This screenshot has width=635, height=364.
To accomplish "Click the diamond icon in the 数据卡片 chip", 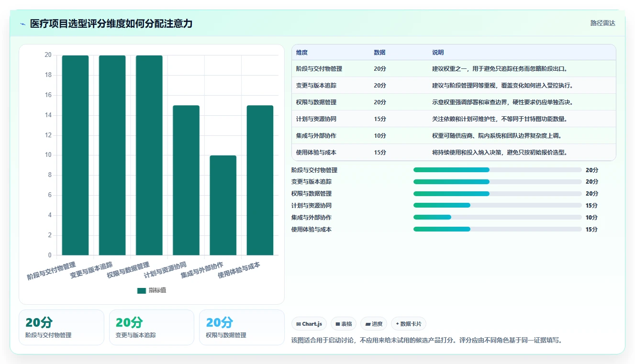I will (397, 324).
